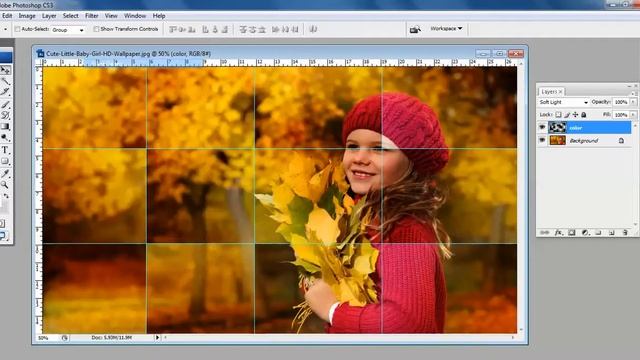Select the Eyedropper tool
Screen dimensions: 640x360
5,174
